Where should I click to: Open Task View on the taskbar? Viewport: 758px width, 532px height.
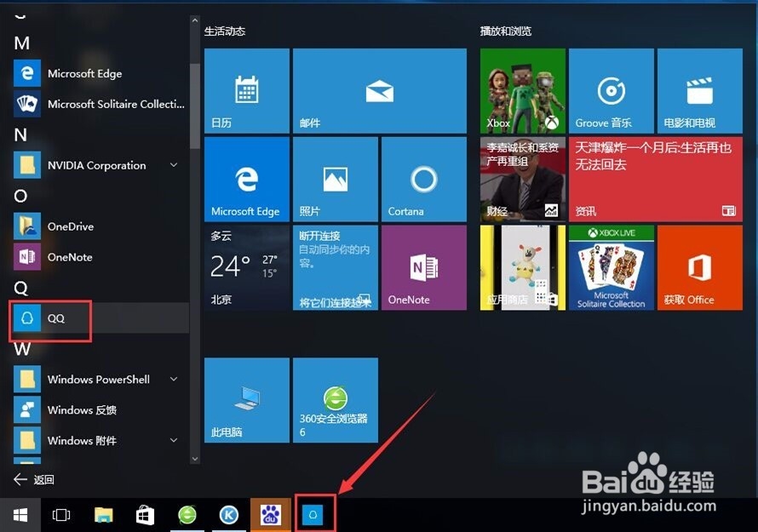61,515
